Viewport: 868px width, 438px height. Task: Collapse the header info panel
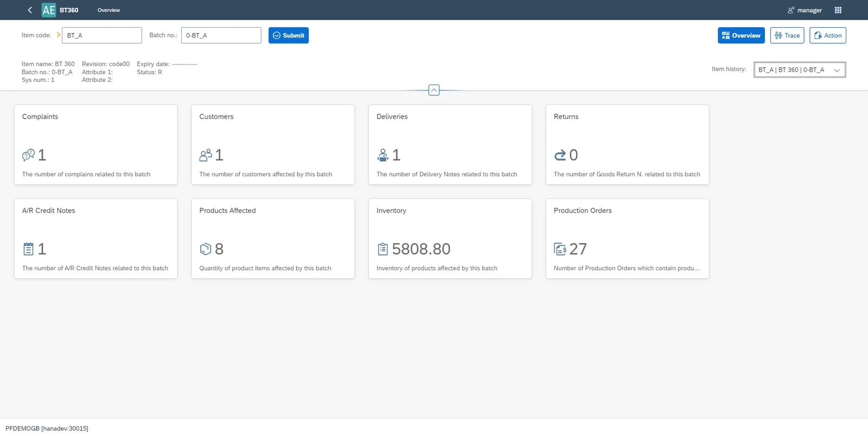pyautogui.click(x=434, y=90)
